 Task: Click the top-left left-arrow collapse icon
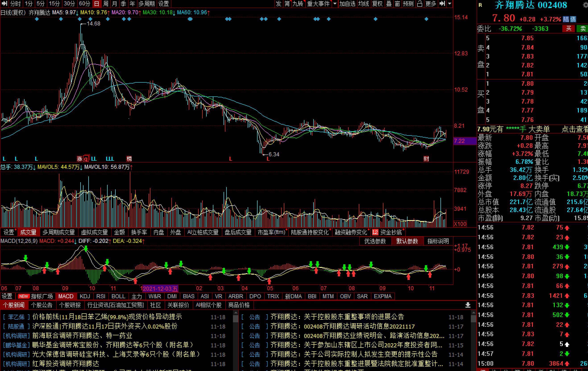4,3
